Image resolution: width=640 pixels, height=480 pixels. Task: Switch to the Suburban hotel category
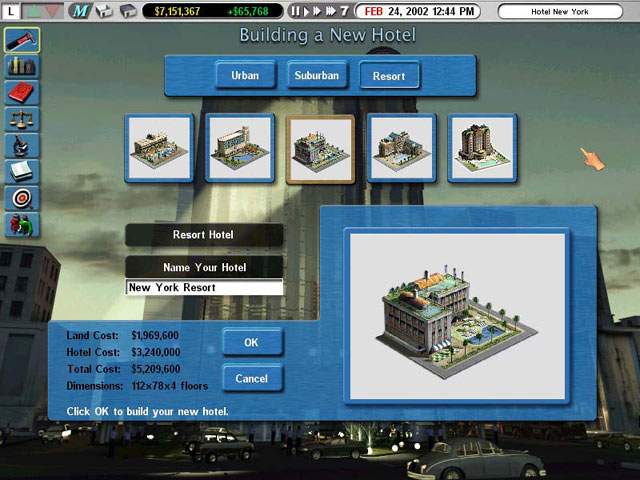tap(317, 75)
